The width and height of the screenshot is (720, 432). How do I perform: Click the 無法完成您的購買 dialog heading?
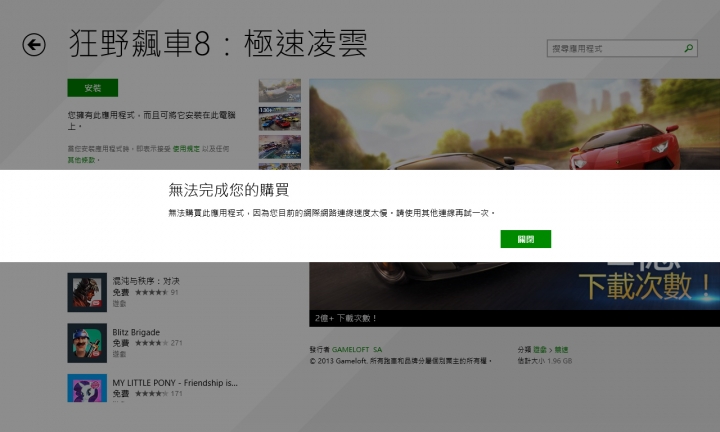(229, 190)
